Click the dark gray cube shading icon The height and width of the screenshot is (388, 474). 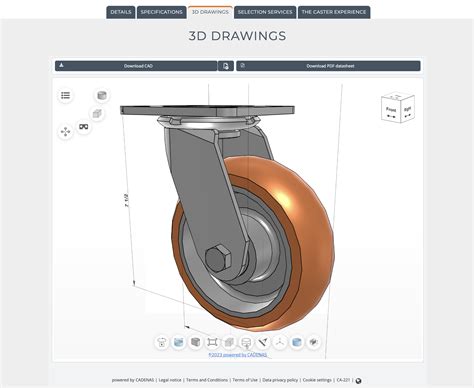[x=195, y=342]
